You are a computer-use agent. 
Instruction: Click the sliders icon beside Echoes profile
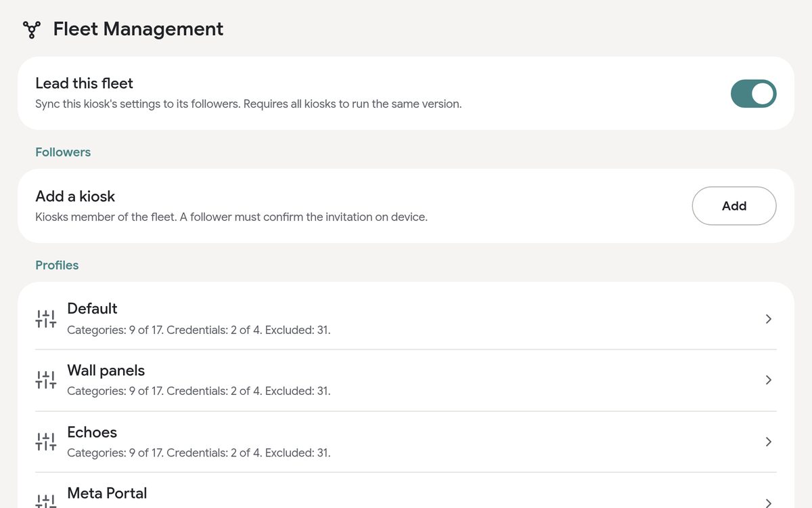pos(46,442)
